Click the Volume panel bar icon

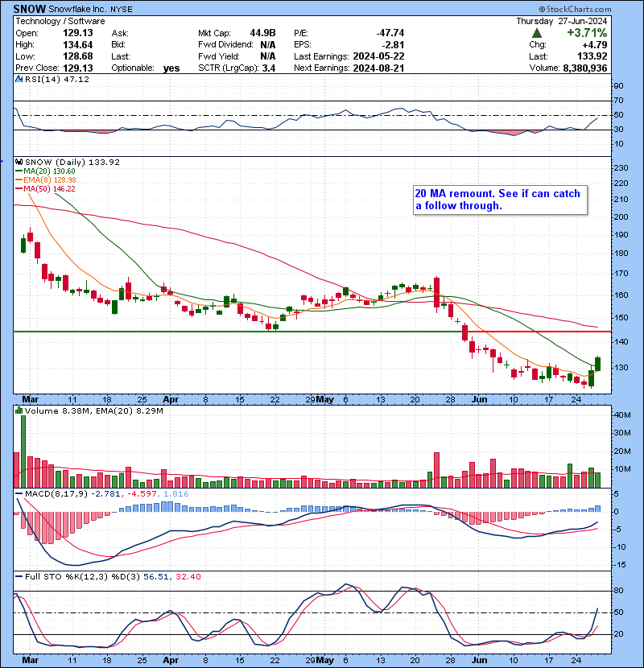[19, 410]
